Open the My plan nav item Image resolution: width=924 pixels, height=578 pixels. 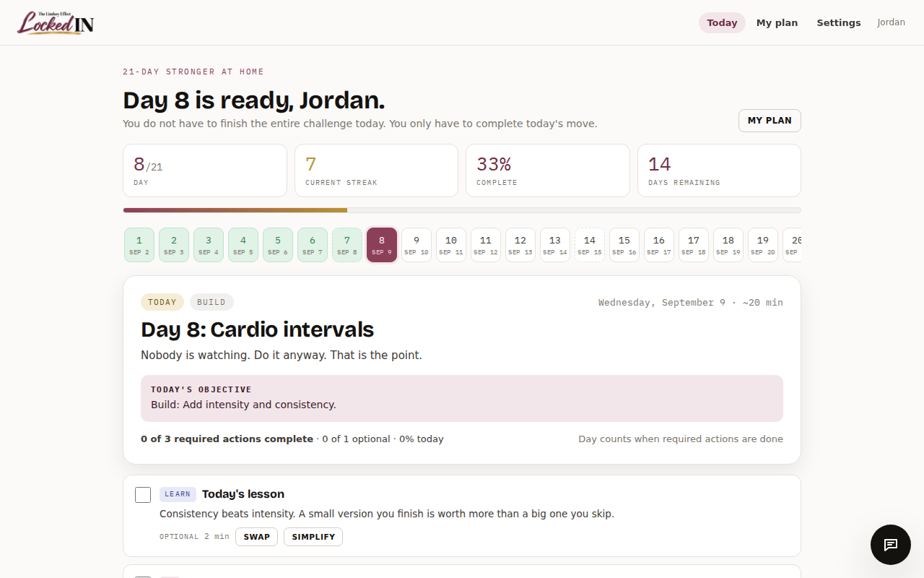[777, 22]
